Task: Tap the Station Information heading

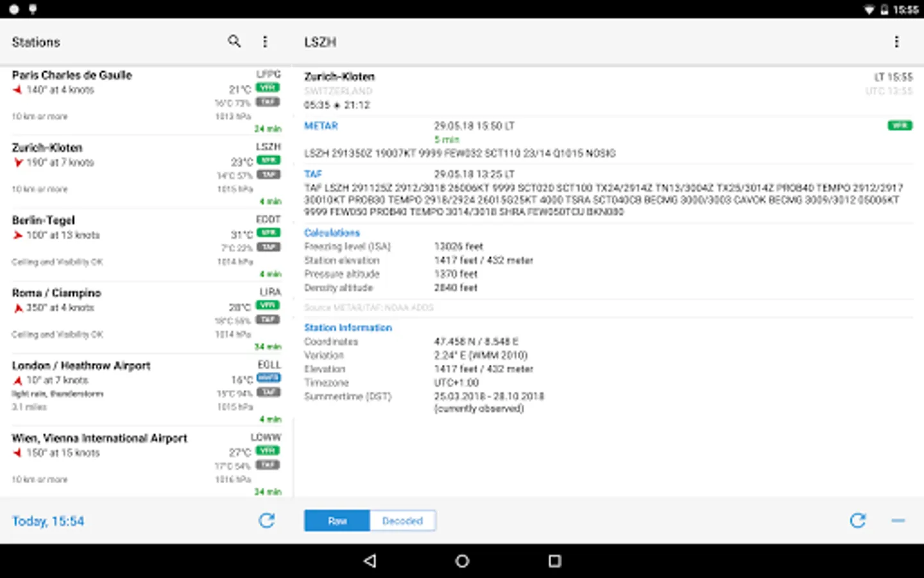Action: point(348,328)
